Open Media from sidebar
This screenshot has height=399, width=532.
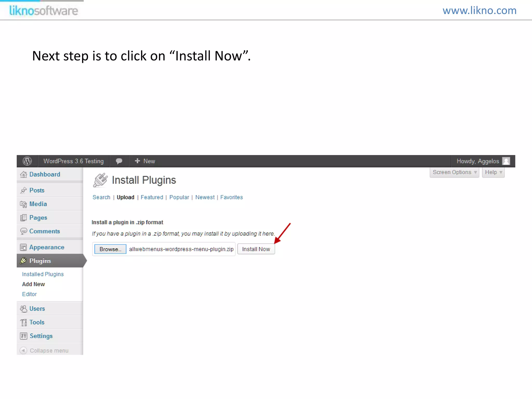coord(38,204)
